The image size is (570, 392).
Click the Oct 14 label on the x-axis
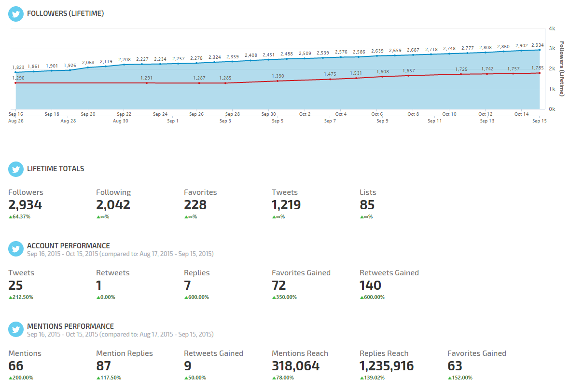pos(521,114)
